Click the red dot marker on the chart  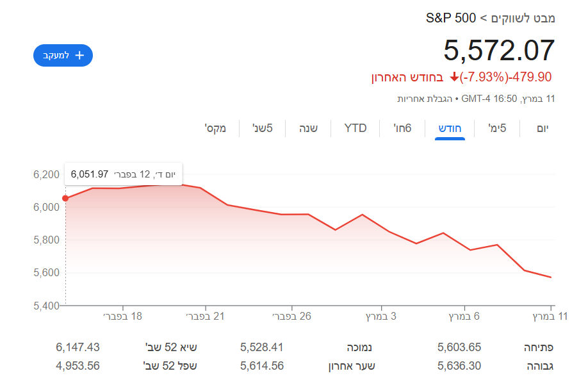65,199
